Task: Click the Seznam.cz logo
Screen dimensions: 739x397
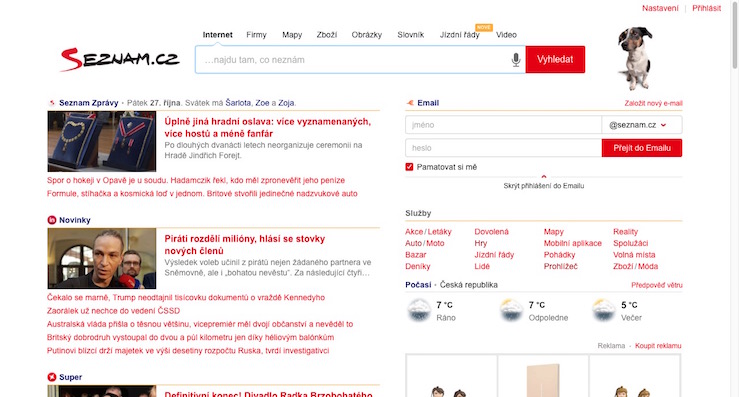Action: 120,59
